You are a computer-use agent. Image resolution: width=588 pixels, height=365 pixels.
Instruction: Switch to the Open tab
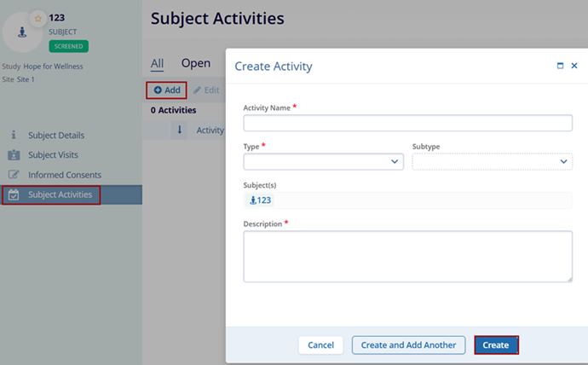(x=195, y=63)
